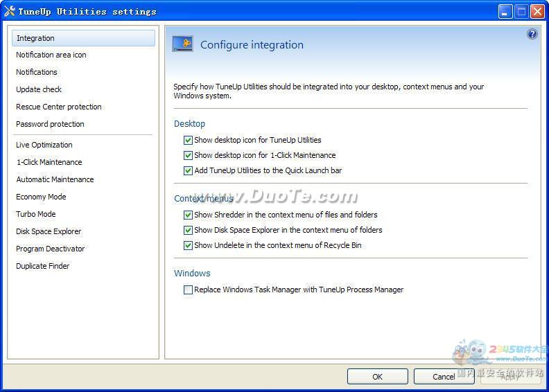This screenshot has height=392, width=549.
Task: Select 1-Click Maintenance in the sidebar
Action: (49, 162)
